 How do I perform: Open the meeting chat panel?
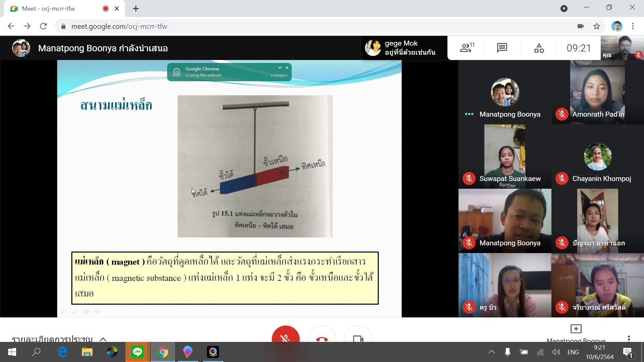pos(502,48)
